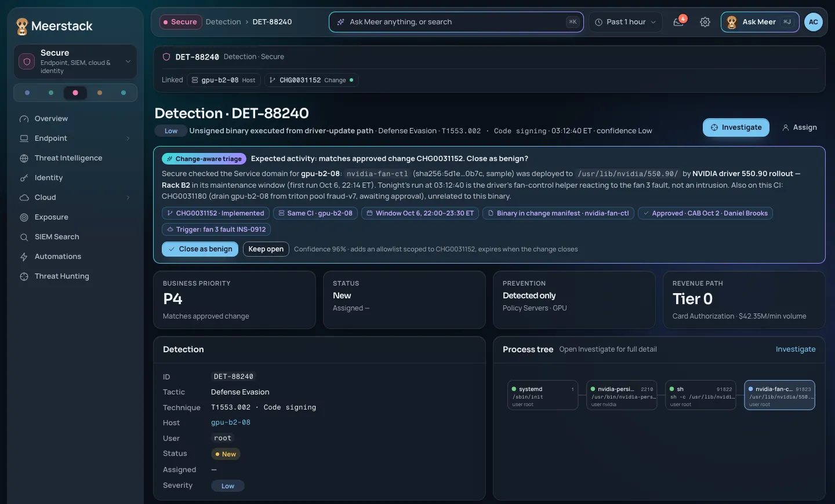Viewport: 835px width, 504px height.
Task: Click the Ask Meer button
Action: tap(760, 22)
